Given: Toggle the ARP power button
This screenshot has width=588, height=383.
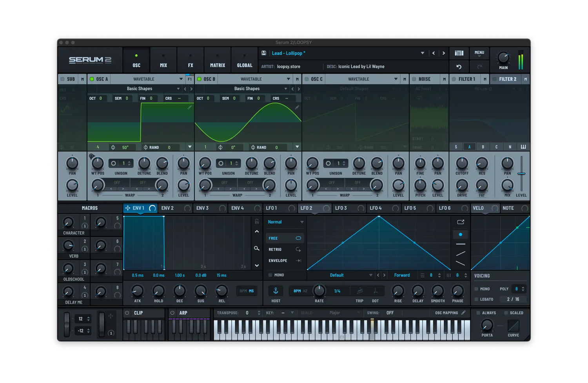Looking at the screenshot, I should [x=172, y=313].
